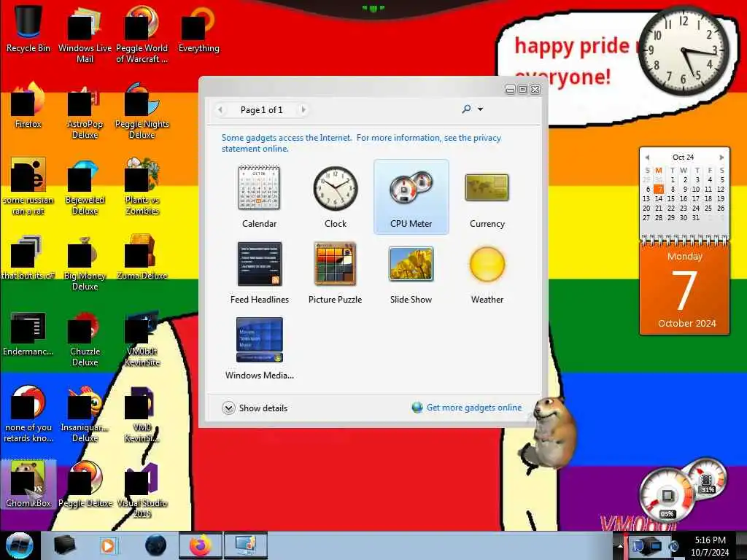Select the Weather gadget
This screenshot has height=560, width=747.
coord(487,273)
